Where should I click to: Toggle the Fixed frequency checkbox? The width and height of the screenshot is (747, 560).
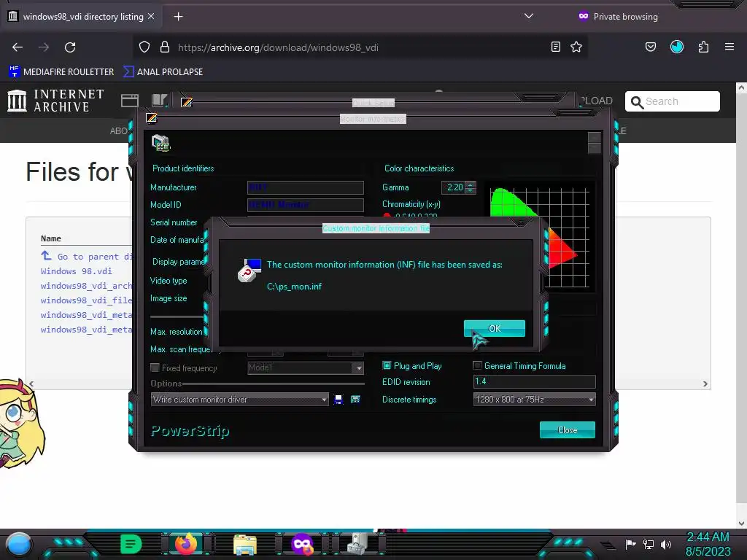pyautogui.click(x=155, y=367)
